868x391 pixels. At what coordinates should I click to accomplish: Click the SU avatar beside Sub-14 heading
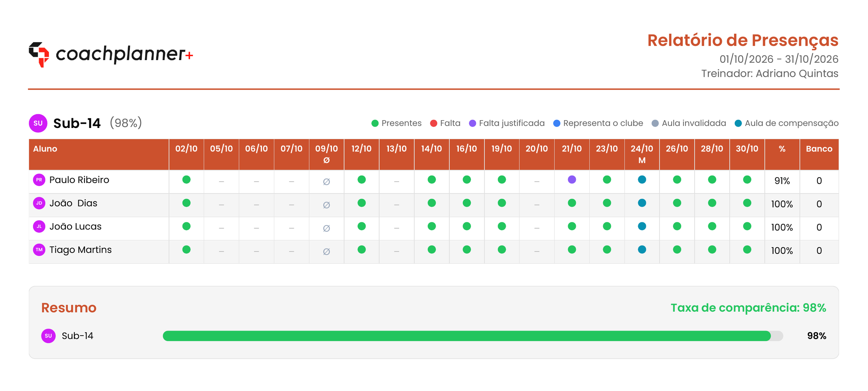pos(38,123)
